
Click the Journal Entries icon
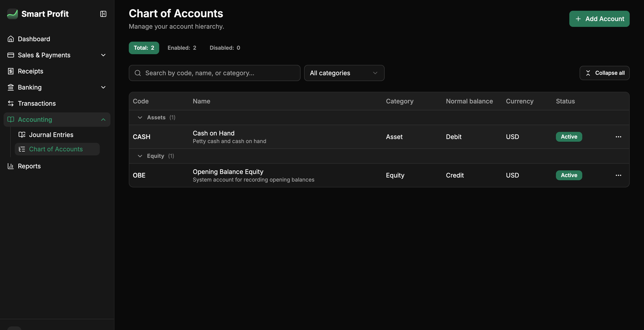click(x=22, y=135)
